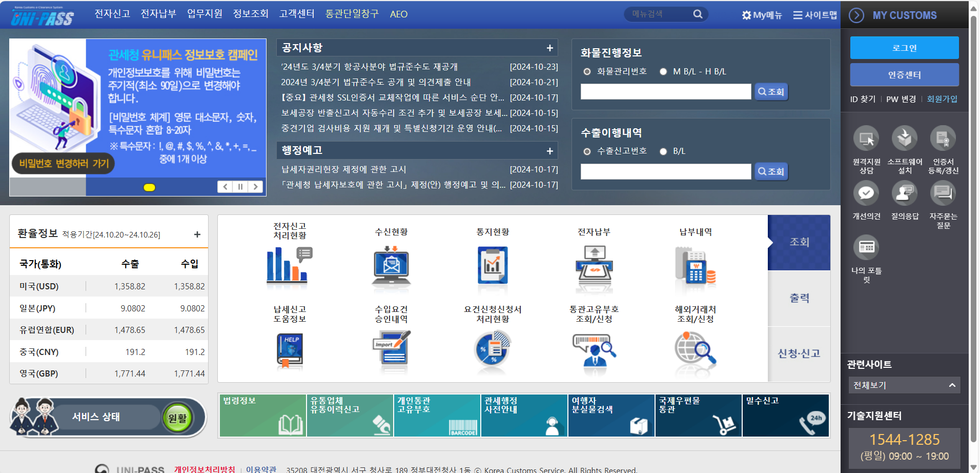The image size is (980, 473).
Task: Open 통지현황 clipboard icon
Action: (493, 264)
